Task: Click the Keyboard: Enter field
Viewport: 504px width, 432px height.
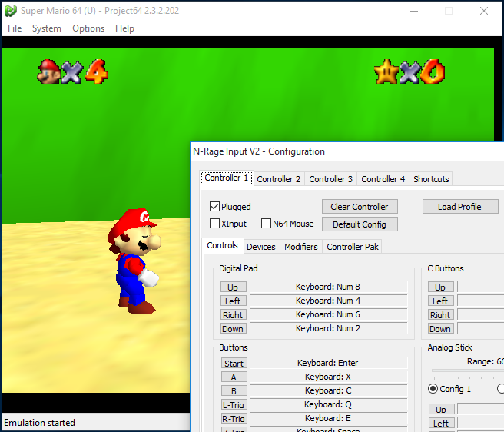Action: (329, 363)
